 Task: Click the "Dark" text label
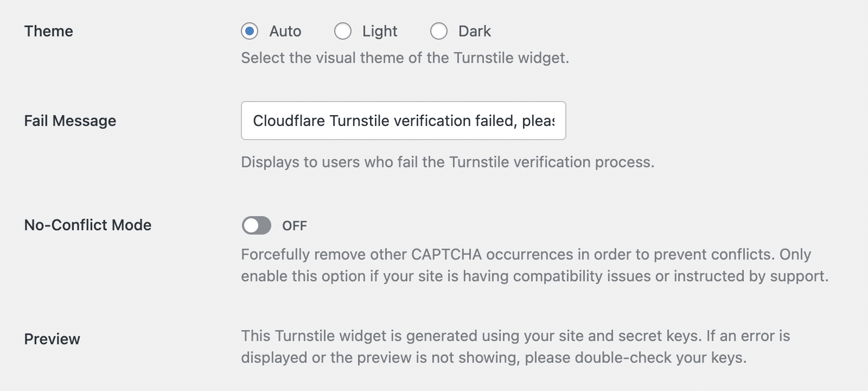point(475,31)
